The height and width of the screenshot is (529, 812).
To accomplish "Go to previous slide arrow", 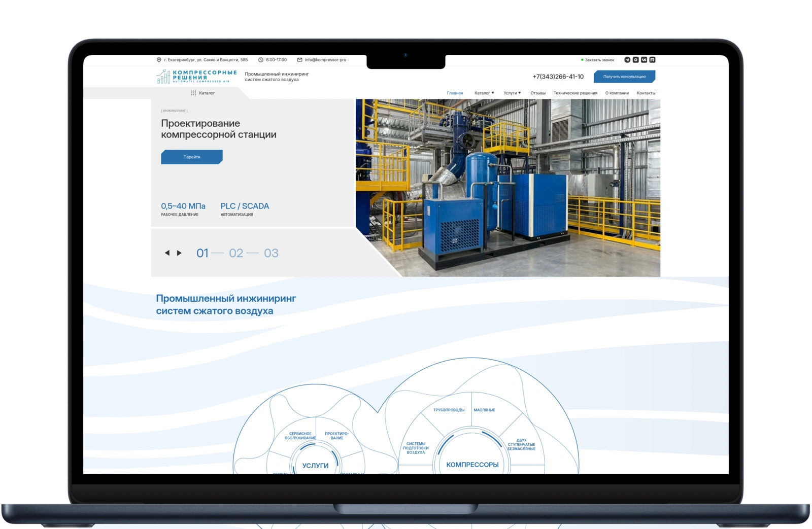I will coord(167,253).
